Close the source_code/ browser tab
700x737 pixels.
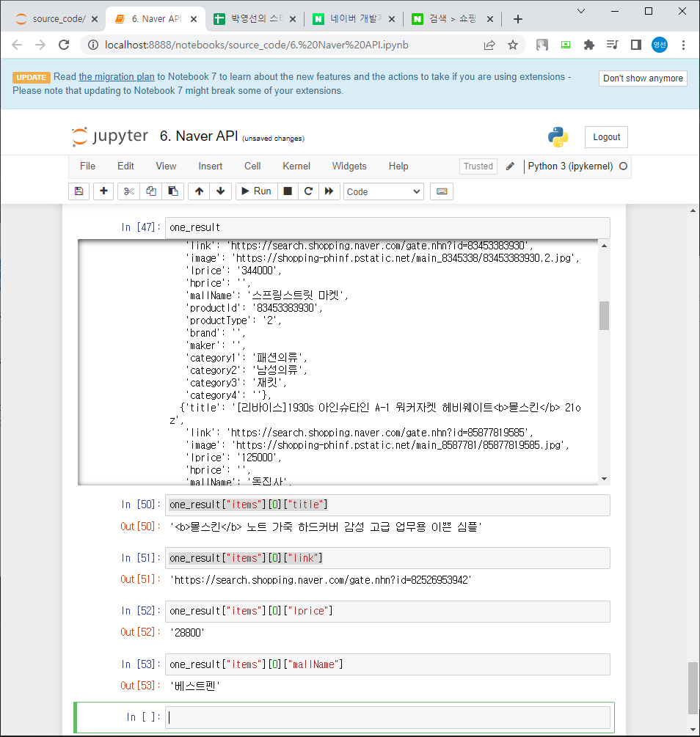[95, 19]
